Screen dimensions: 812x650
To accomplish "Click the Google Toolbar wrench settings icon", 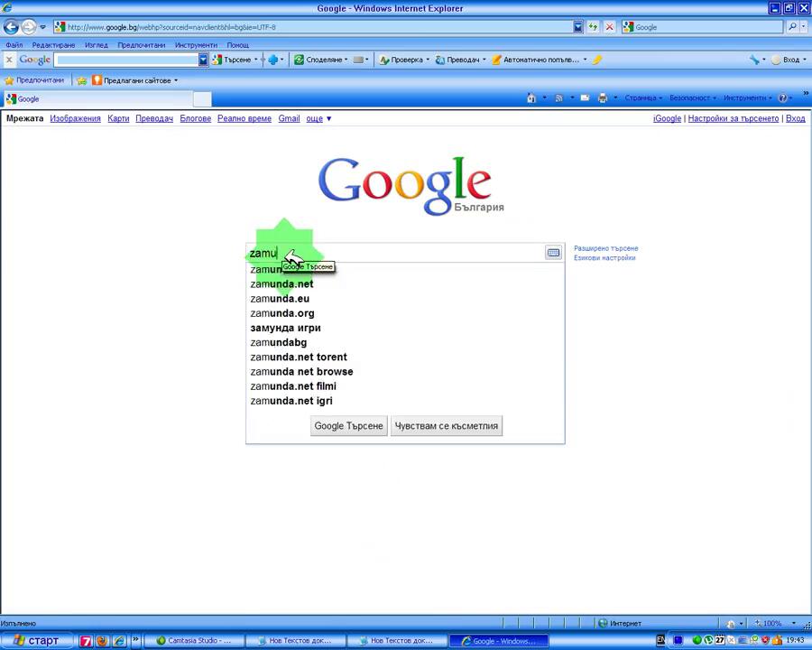I will [x=754, y=60].
